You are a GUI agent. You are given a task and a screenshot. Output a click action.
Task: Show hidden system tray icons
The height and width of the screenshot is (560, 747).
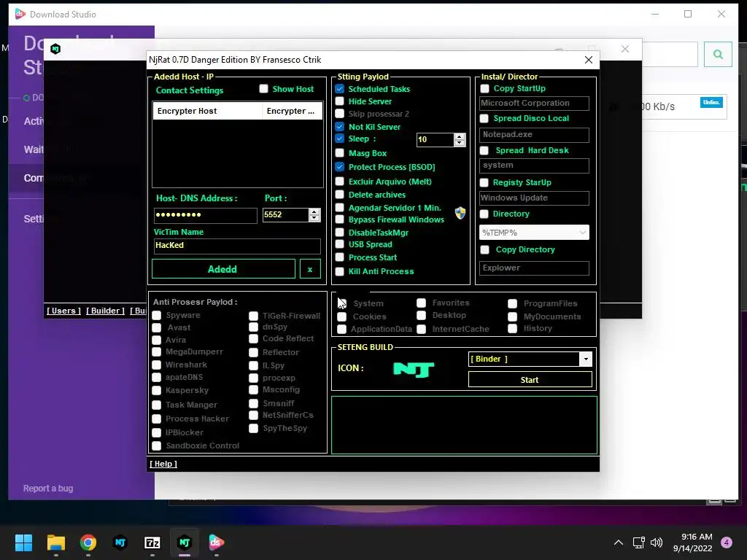(619, 542)
